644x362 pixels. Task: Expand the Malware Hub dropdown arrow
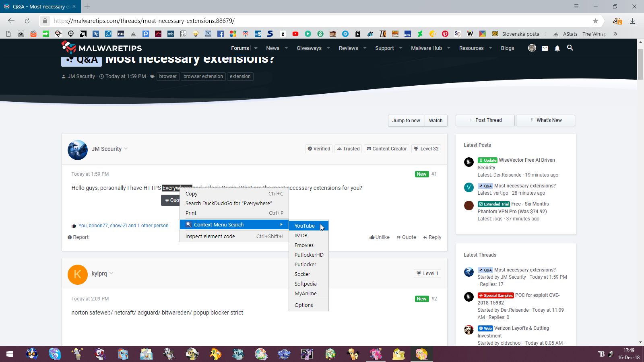coord(449,48)
